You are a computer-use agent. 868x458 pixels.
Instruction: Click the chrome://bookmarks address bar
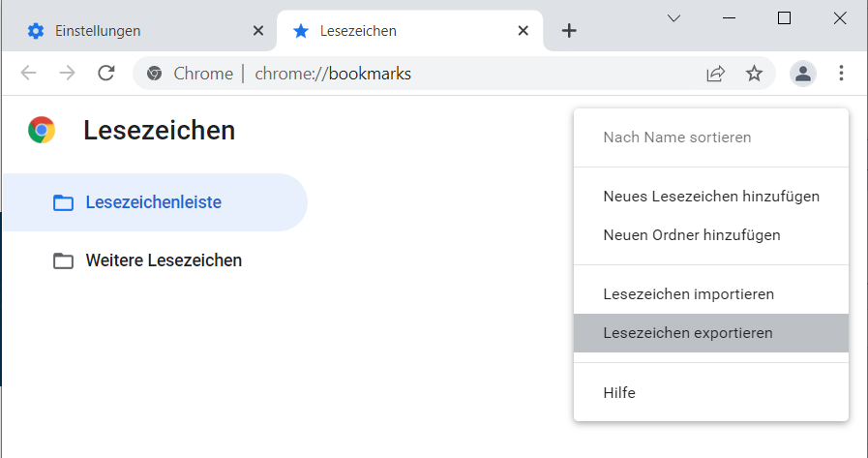click(435, 74)
